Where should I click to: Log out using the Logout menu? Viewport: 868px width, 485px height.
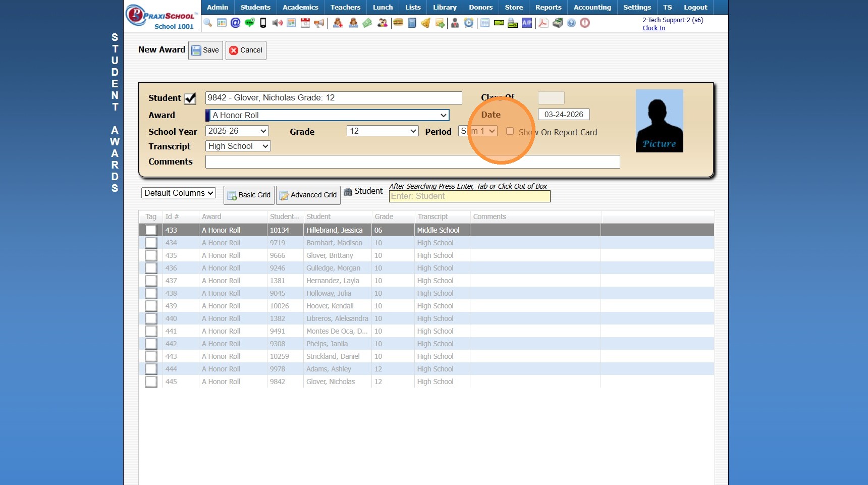tap(695, 7)
